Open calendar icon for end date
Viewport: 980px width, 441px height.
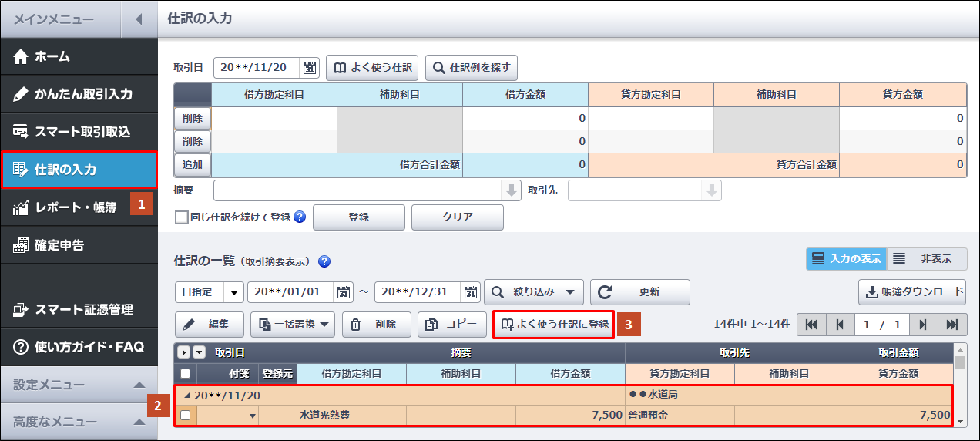[471, 292]
